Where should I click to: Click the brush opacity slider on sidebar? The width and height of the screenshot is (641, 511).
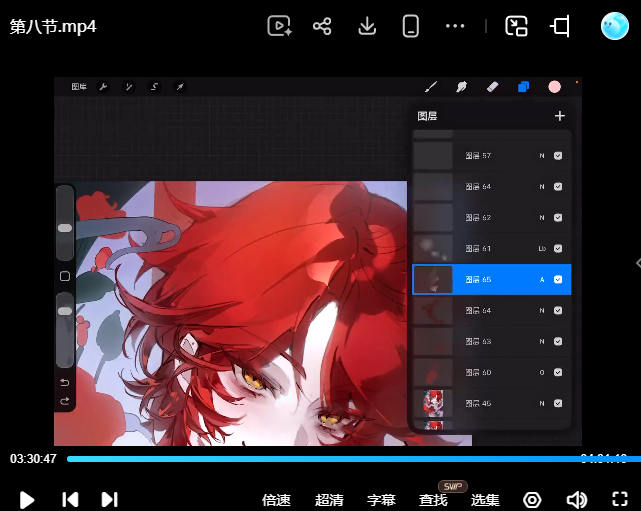65,329
